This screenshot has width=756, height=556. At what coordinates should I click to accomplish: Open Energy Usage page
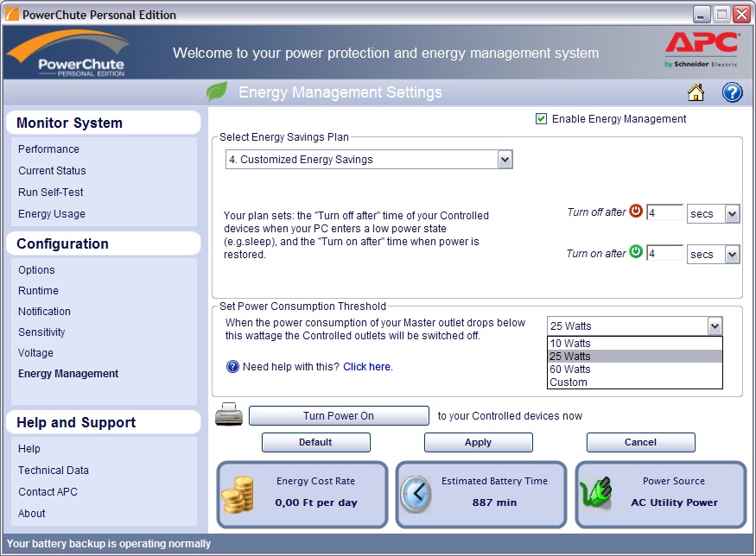pos(52,213)
